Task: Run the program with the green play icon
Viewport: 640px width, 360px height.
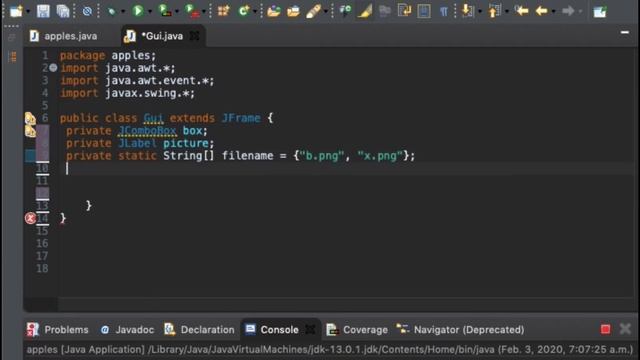Action: [x=138, y=11]
